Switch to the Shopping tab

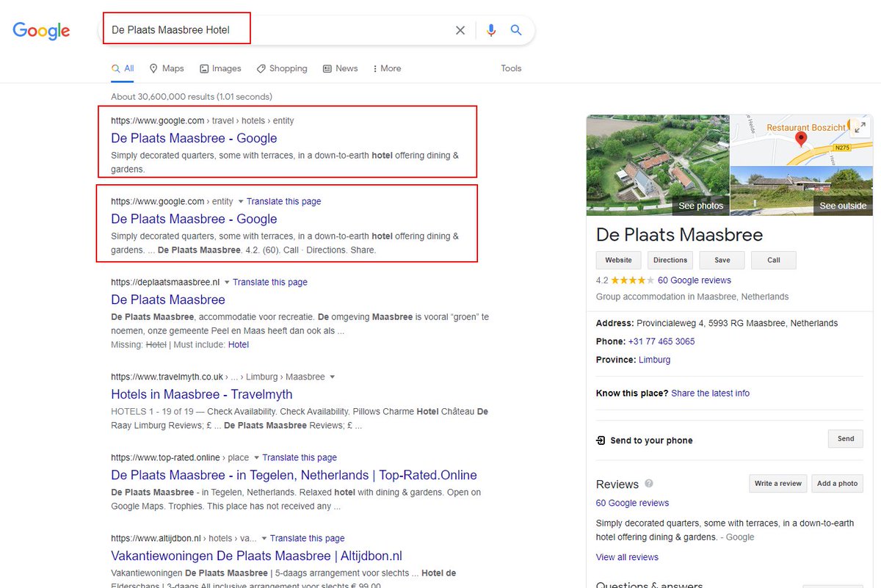coord(282,68)
